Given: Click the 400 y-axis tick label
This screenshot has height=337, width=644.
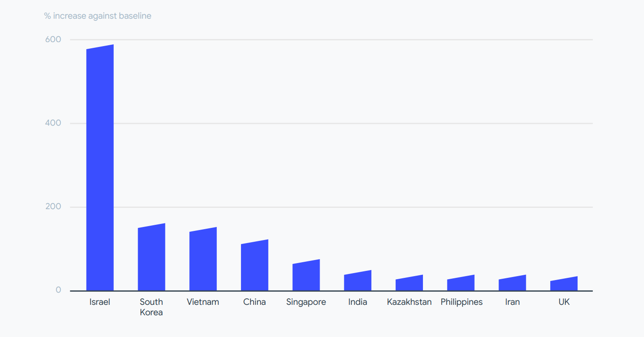Looking at the screenshot, I should tap(53, 123).
